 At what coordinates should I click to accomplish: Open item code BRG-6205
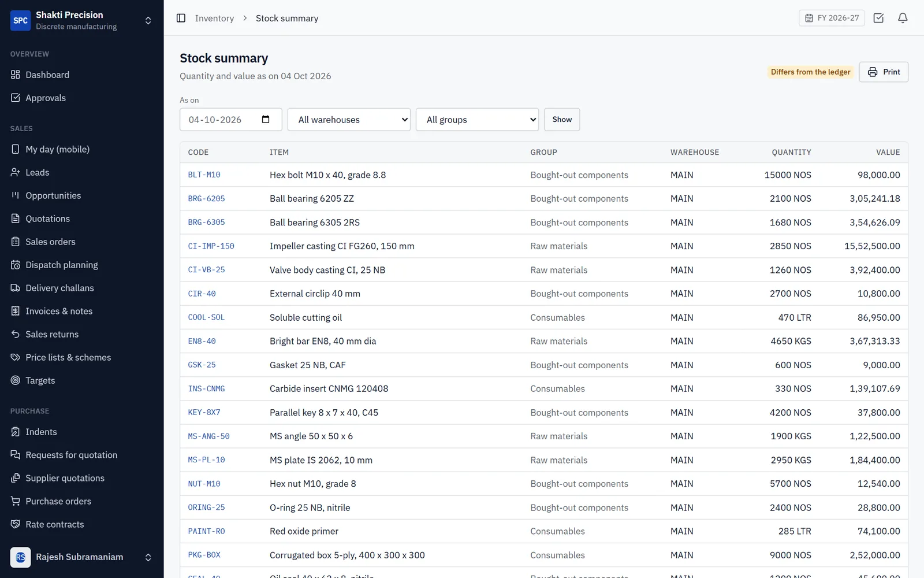click(206, 198)
